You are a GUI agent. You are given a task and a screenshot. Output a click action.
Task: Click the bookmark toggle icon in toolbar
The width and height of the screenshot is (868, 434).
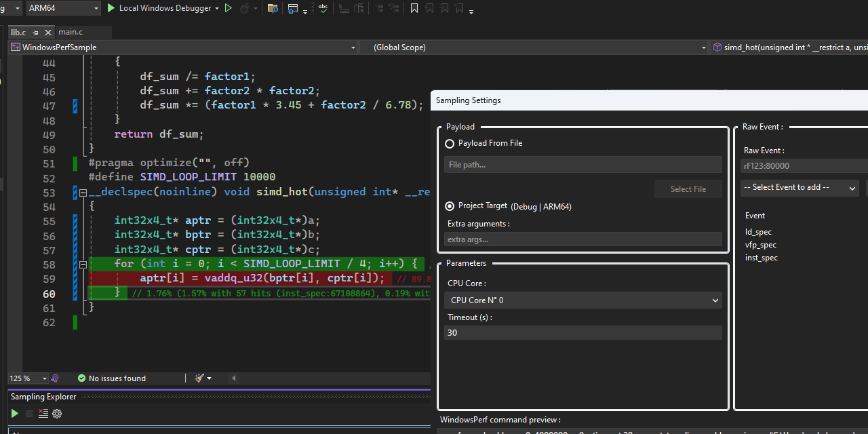click(414, 8)
